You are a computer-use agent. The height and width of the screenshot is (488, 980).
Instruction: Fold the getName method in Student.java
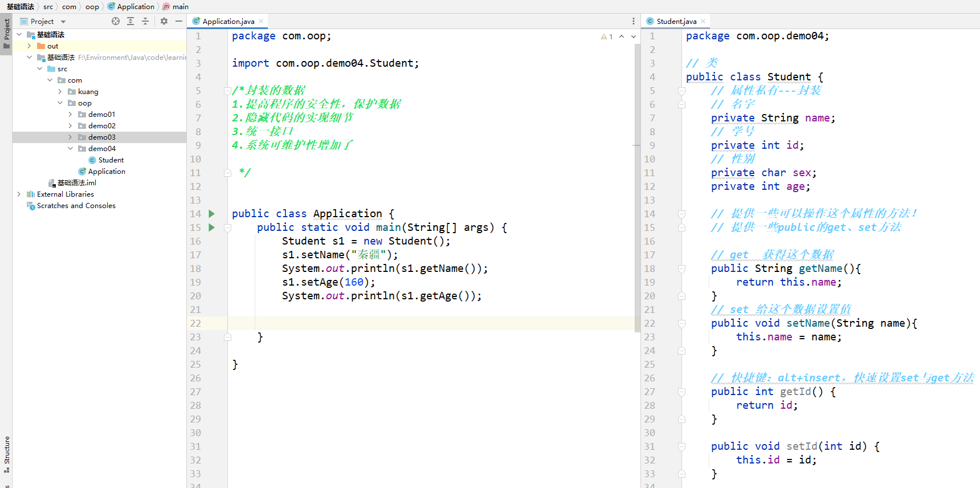tap(681, 269)
